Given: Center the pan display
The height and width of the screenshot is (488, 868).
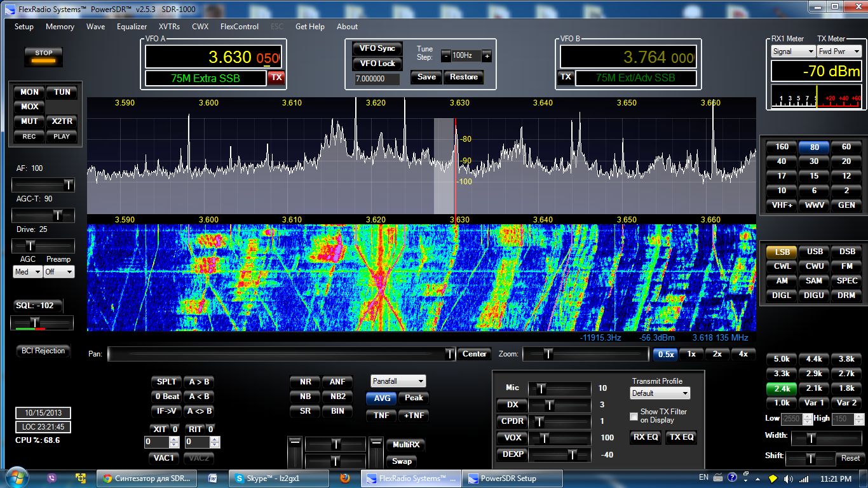Looking at the screenshot, I should (x=475, y=354).
